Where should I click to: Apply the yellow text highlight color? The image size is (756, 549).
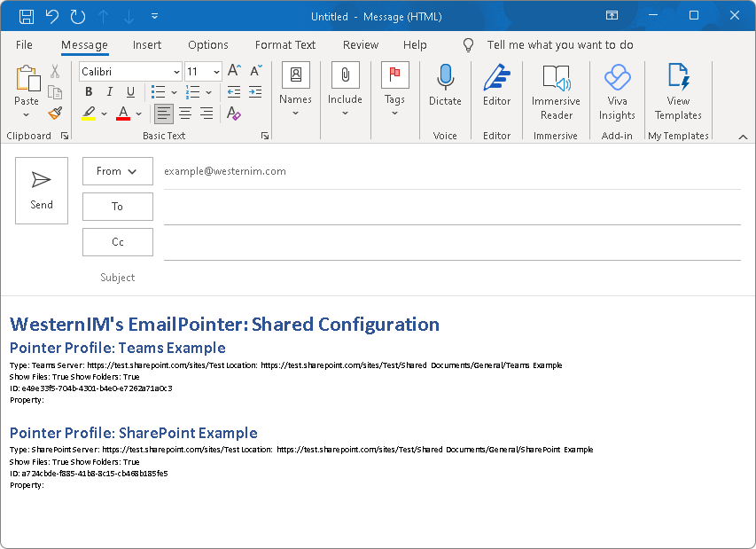(89, 114)
